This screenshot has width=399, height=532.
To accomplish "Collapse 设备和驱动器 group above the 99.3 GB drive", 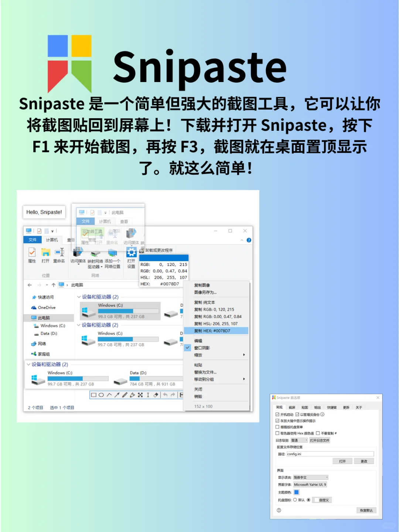I will coord(79,297).
